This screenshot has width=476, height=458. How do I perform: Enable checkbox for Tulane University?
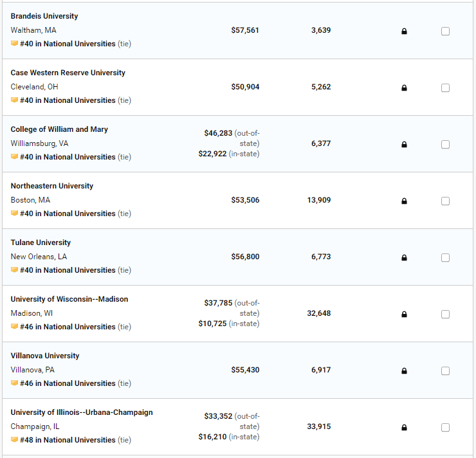coord(445,258)
